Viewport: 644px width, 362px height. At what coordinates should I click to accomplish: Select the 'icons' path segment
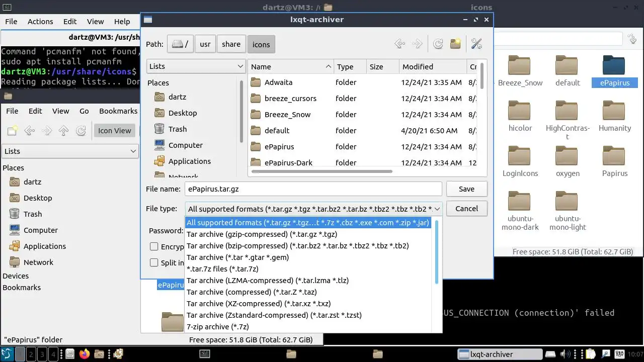[261, 44]
